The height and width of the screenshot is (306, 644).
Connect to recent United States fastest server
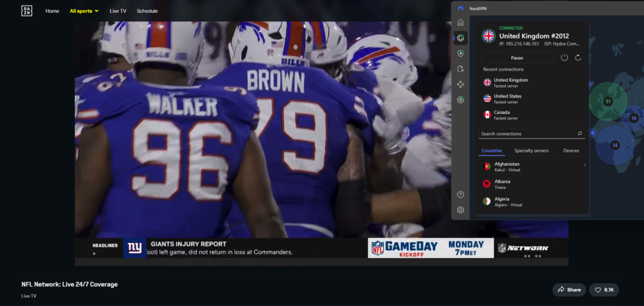(532, 99)
